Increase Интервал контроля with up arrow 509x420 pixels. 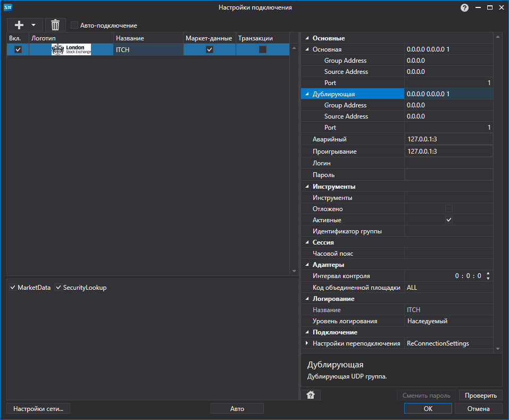(x=488, y=273)
